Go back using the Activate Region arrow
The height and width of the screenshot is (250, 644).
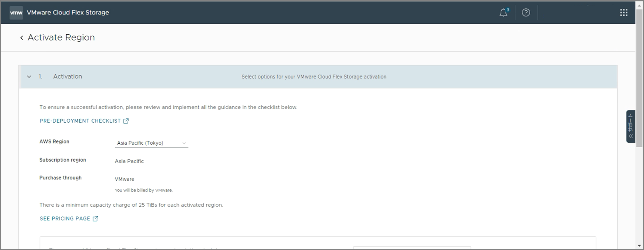click(22, 38)
